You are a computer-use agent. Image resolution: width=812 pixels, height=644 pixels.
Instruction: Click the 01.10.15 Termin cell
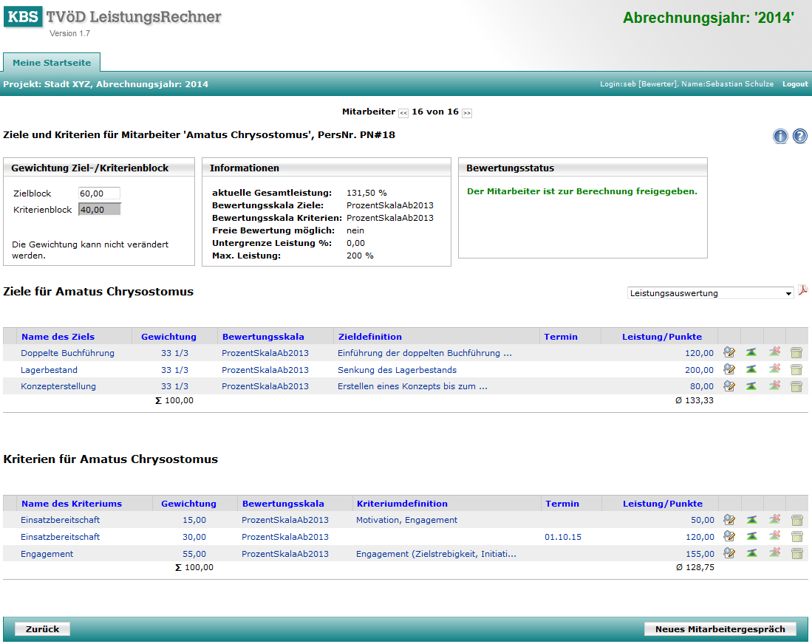(563, 537)
